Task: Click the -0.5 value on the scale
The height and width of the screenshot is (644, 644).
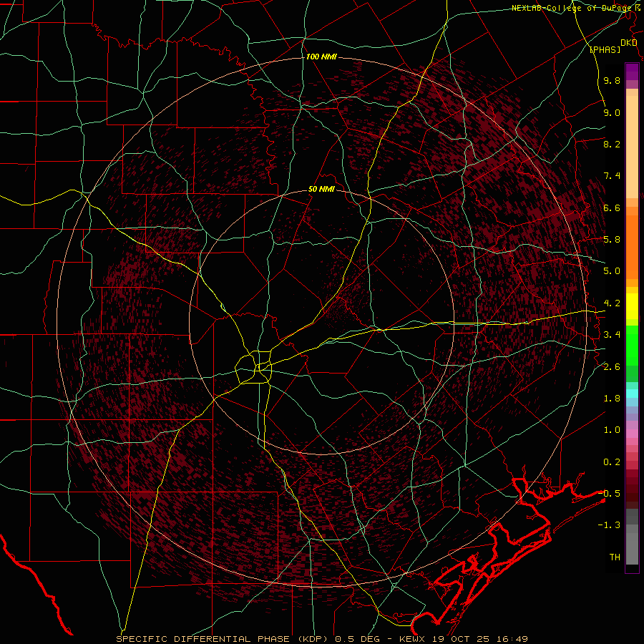Action: (x=609, y=494)
